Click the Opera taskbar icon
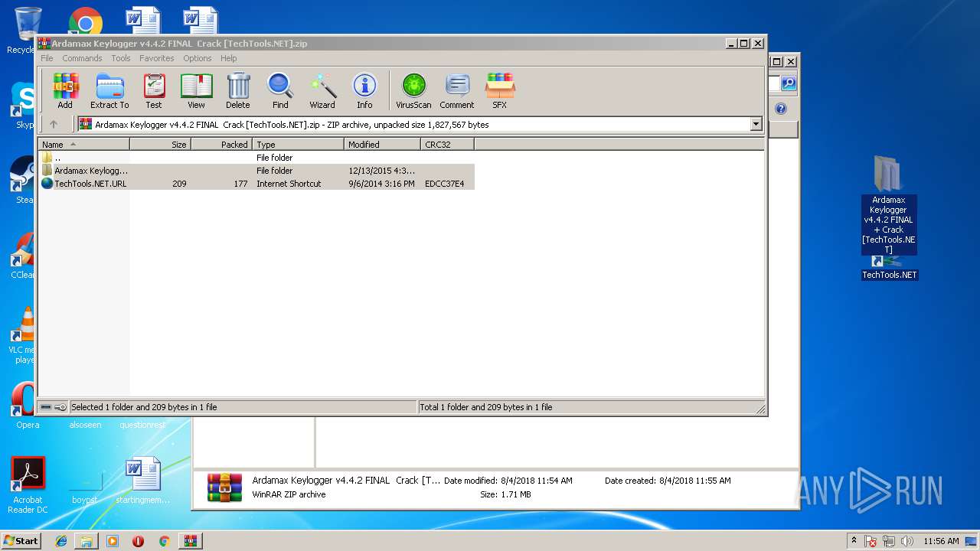 [138, 541]
